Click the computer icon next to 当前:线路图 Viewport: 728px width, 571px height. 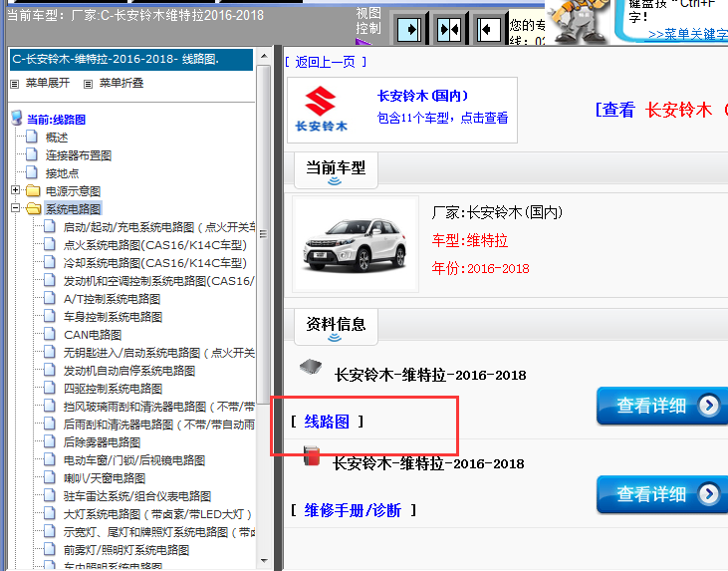coord(16,120)
